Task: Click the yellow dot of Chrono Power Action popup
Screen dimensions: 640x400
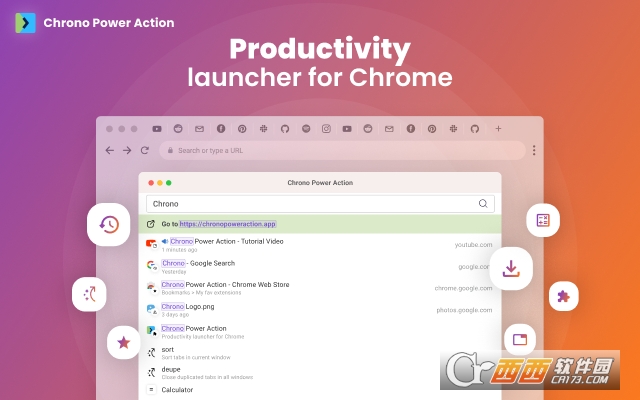Action: (x=160, y=183)
